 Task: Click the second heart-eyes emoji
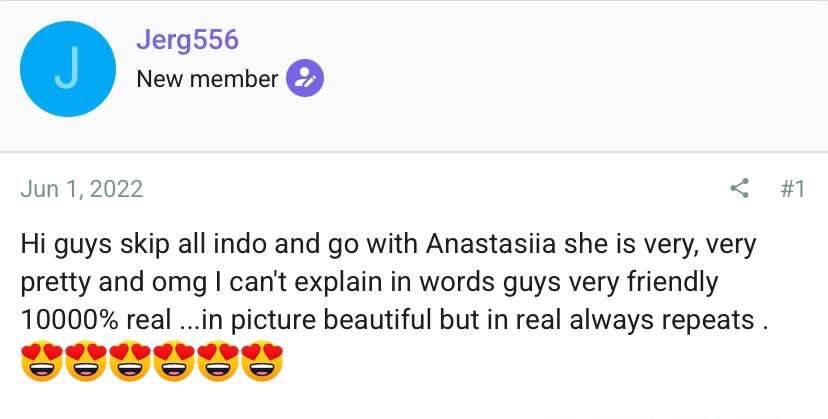click(89, 362)
